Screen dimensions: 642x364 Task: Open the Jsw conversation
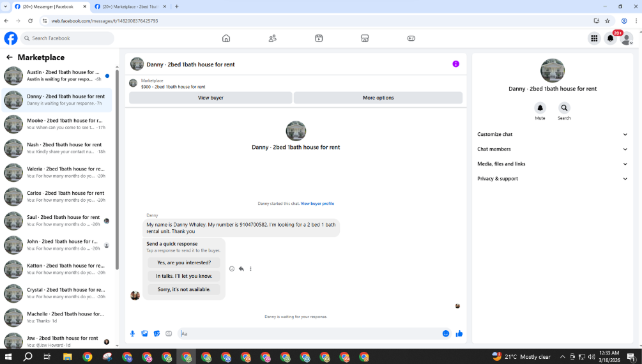click(57, 340)
